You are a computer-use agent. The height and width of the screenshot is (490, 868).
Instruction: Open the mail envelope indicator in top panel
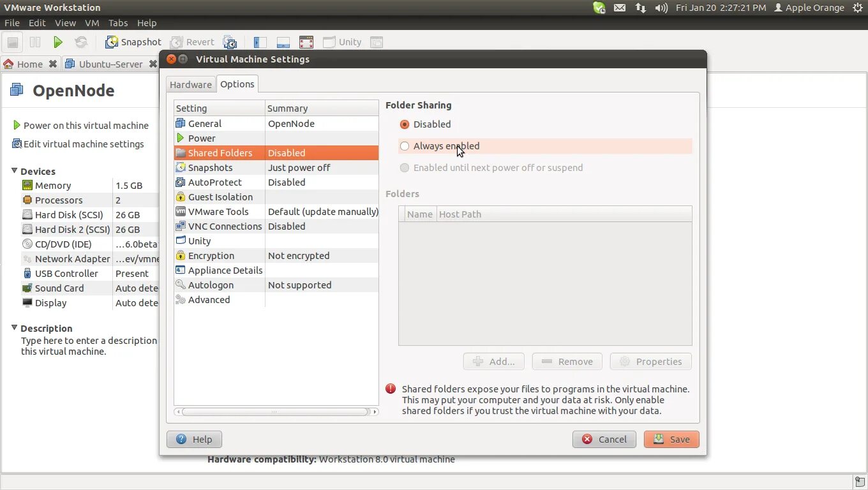pyautogui.click(x=619, y=8)
